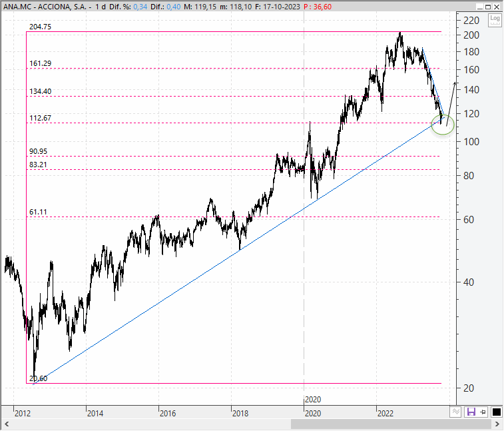Image resolution: width=504 pixels, height=431 pixels.
Task: Close the ACCIONA chart window
Action: pos(496,7)
